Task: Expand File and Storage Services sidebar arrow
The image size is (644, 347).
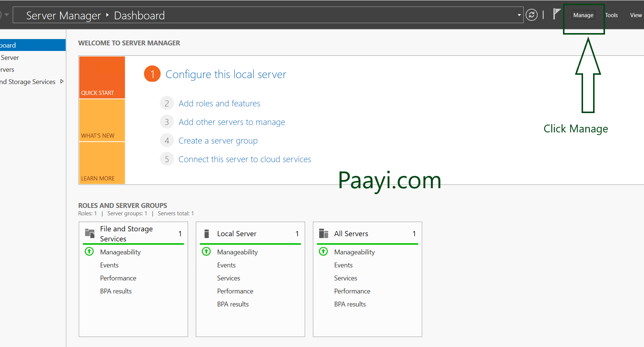Action: coord(62,81)
